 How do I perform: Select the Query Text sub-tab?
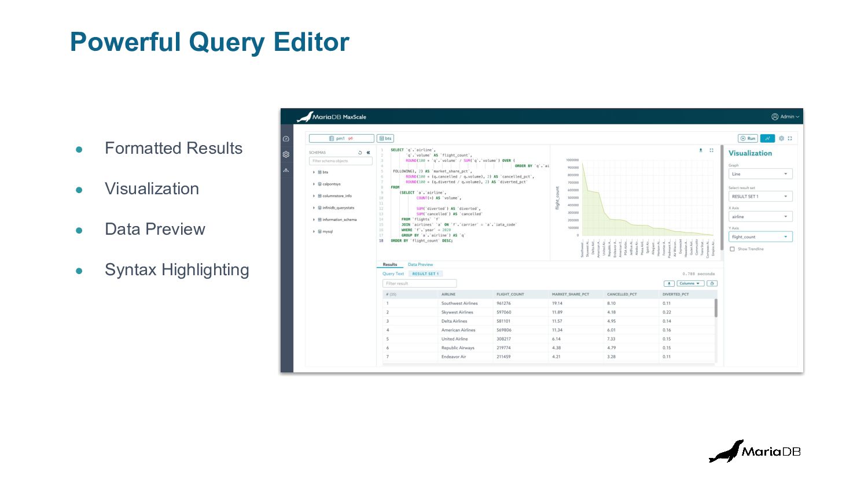[393, 274]
